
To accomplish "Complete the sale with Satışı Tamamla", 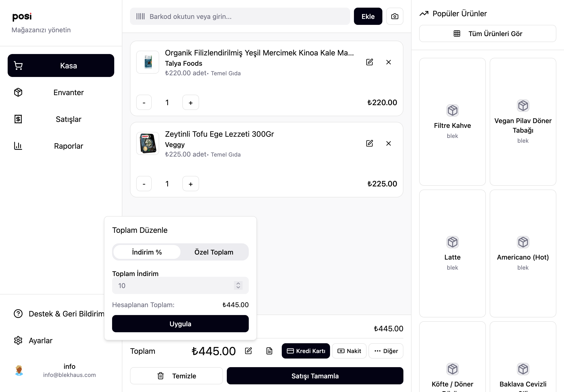I will 315,376.
